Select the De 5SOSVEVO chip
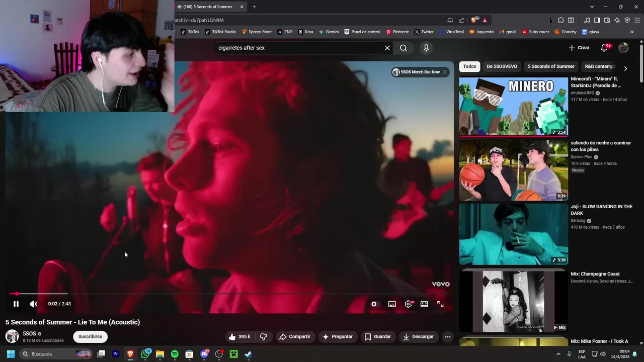This screenshot has width=644, height=362. (x=502, y=66)
